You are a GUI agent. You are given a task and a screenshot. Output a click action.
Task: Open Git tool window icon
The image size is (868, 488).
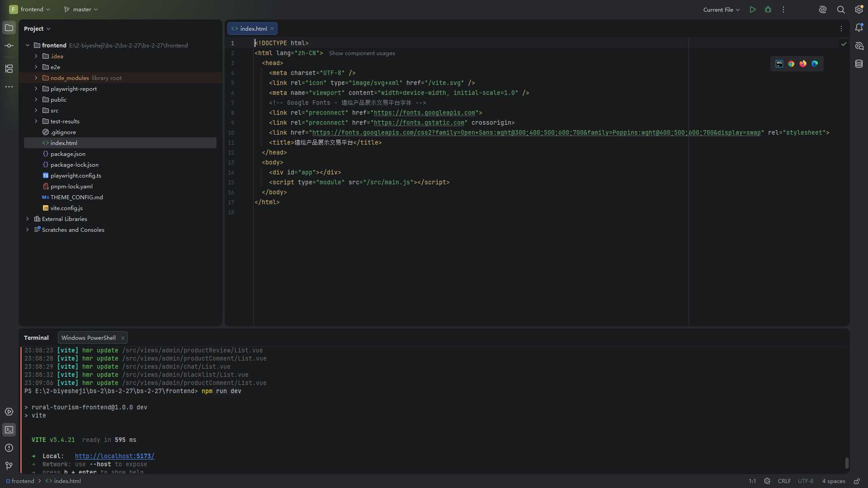(9, 465)
